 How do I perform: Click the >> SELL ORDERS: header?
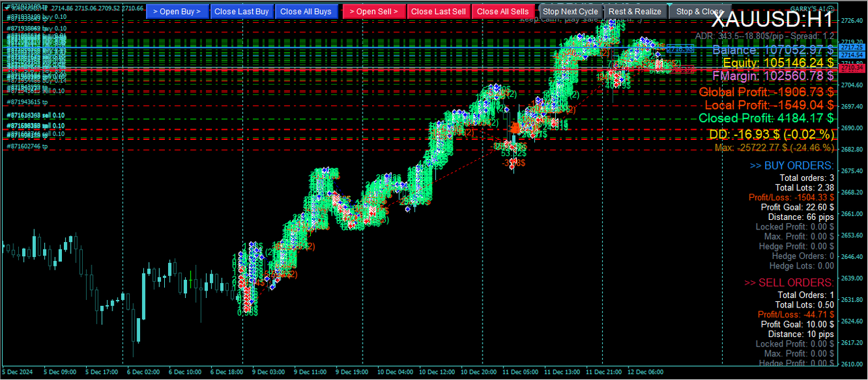[789, 282]
